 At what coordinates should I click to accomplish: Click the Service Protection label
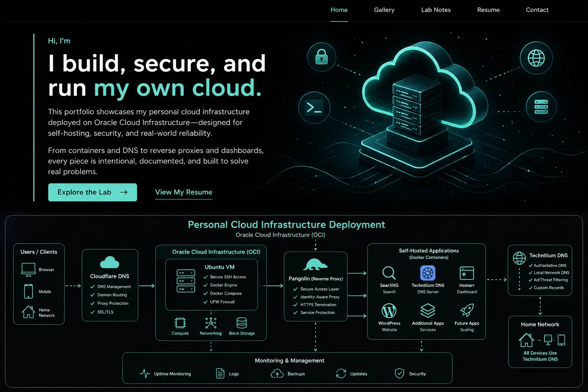point(317,313)
